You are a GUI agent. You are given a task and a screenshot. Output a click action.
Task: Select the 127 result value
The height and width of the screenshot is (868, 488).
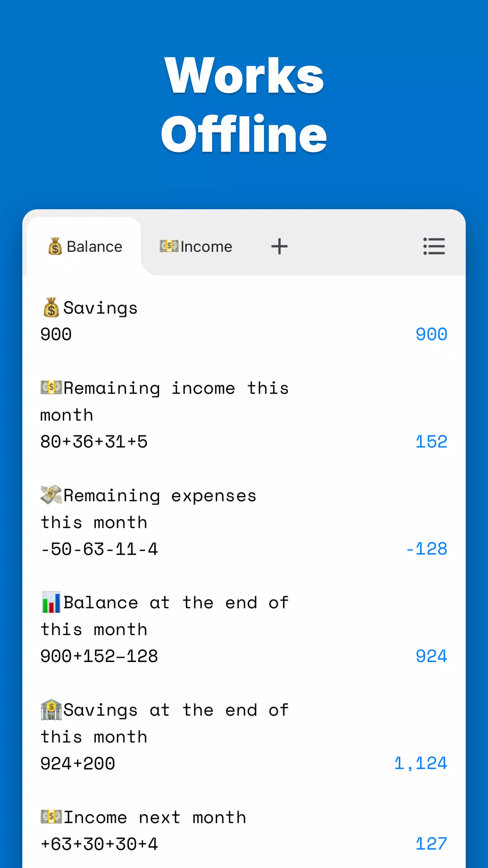432,844
